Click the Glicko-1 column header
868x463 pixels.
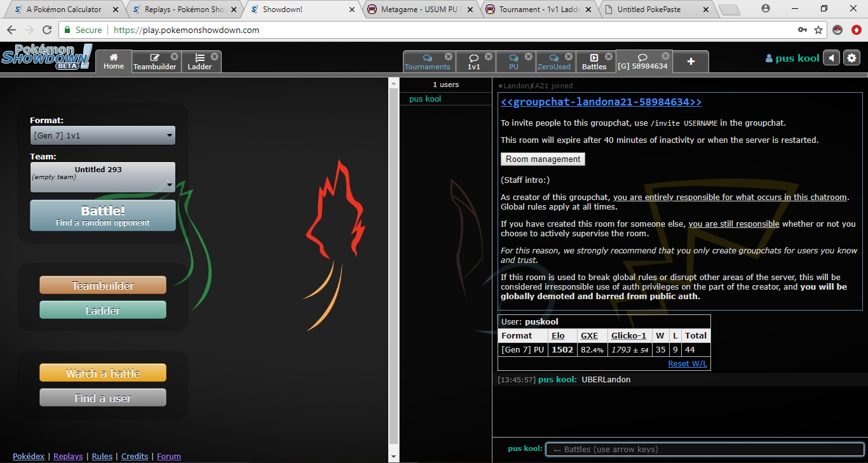(x=628, y=335)
